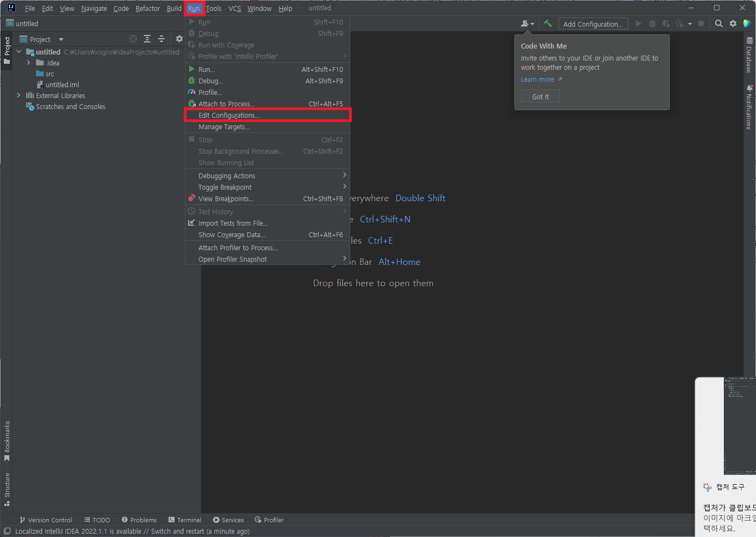The height and width of the screenshot is (537, 756).
Task: Open Project panel options gear icon
Action: (179, 39)
